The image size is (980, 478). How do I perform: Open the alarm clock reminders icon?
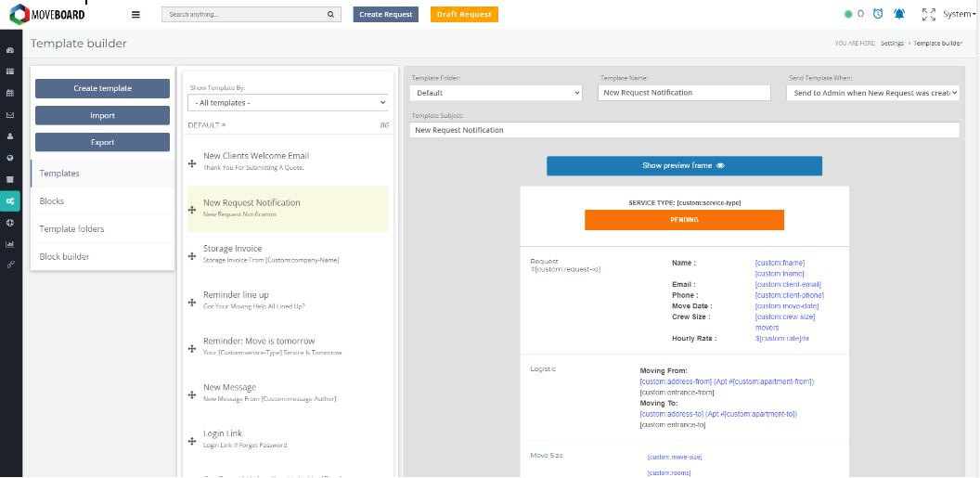tap(878, 14)
